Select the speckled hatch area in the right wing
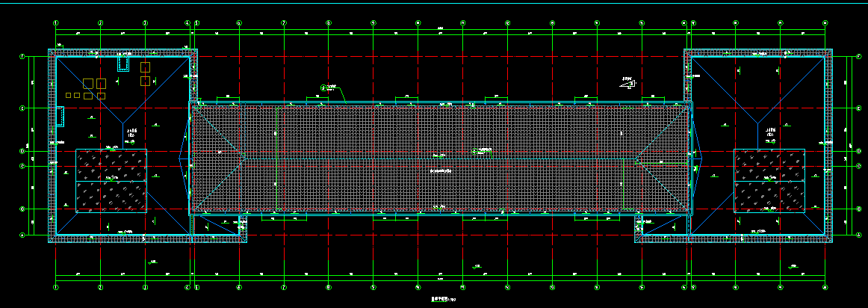868x308 pixels. tap(769, 180)
